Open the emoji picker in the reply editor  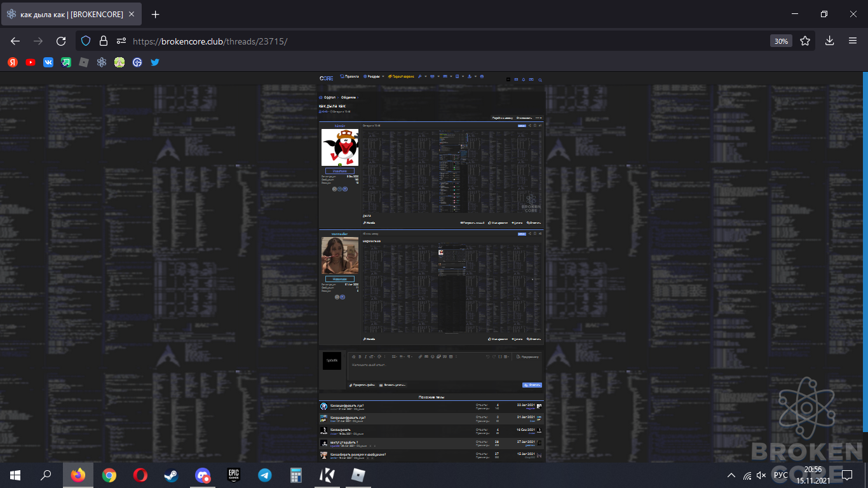coord(433,356)
